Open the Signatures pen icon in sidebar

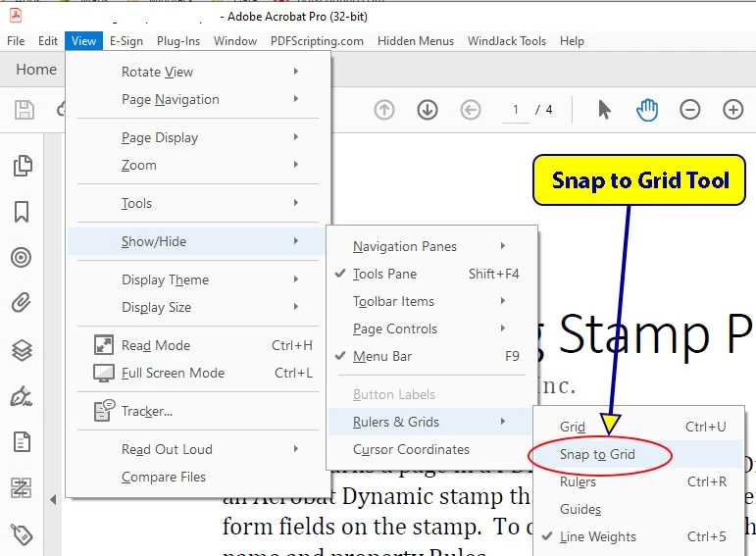tap(22, 396)
